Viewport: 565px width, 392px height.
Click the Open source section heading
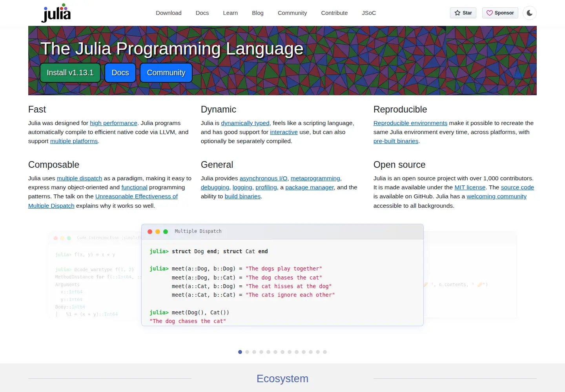coord(399,165)
